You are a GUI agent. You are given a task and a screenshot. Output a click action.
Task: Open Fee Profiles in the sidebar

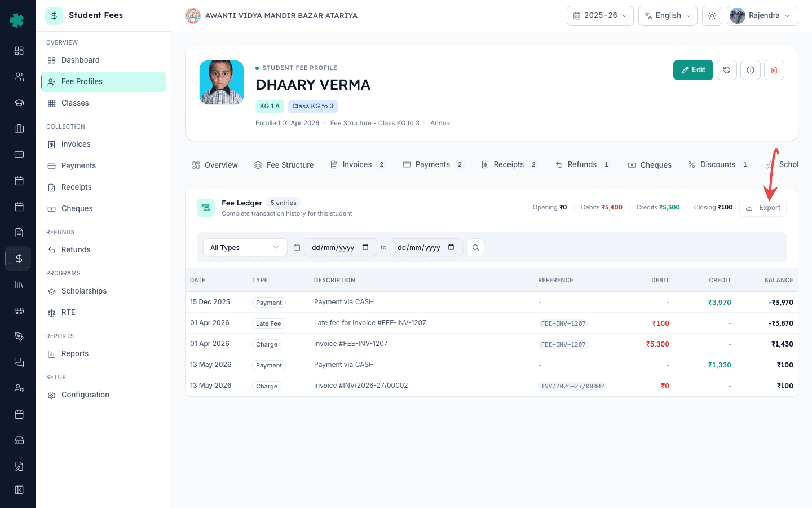(x=103, y=82)
